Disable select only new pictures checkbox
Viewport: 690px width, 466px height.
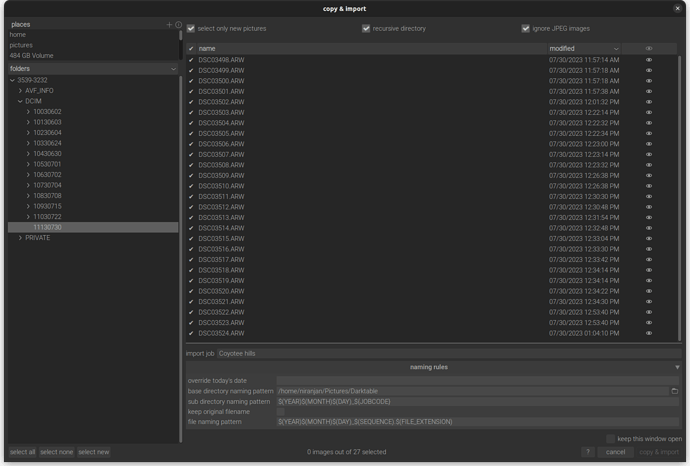[x=191, y=28]
